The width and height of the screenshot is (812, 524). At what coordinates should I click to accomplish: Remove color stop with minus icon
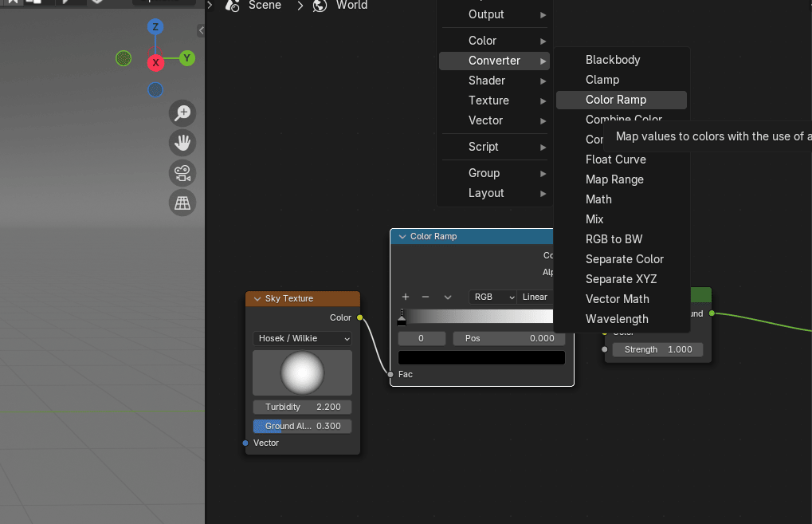(426, 297)
